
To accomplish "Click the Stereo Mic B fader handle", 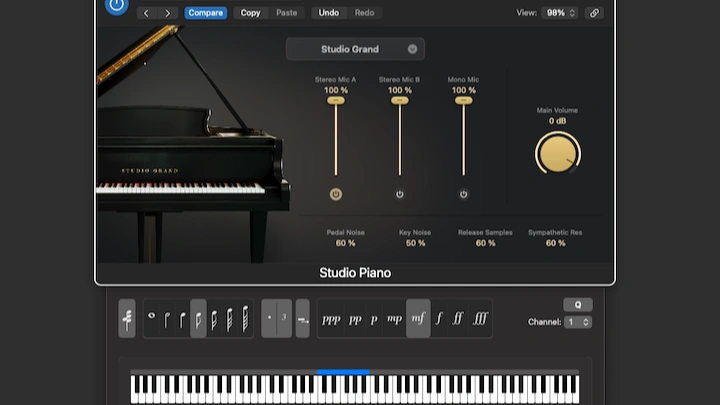I will [x=399, y=101].
